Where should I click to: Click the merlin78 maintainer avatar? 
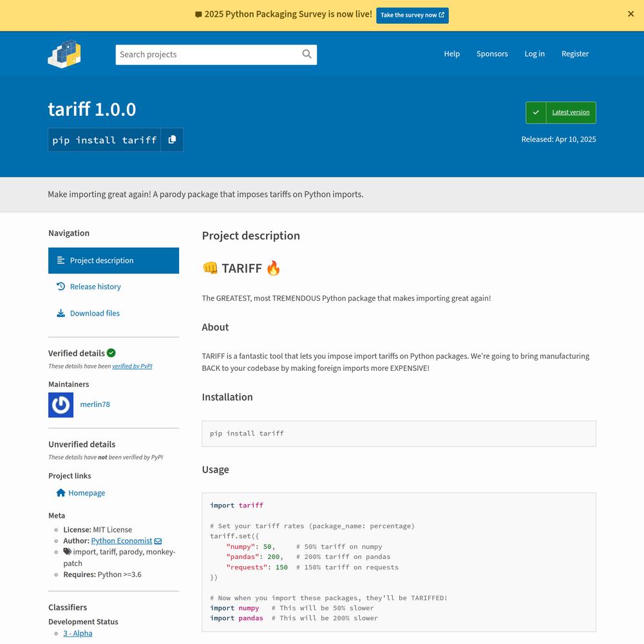(x=61, y=404)
